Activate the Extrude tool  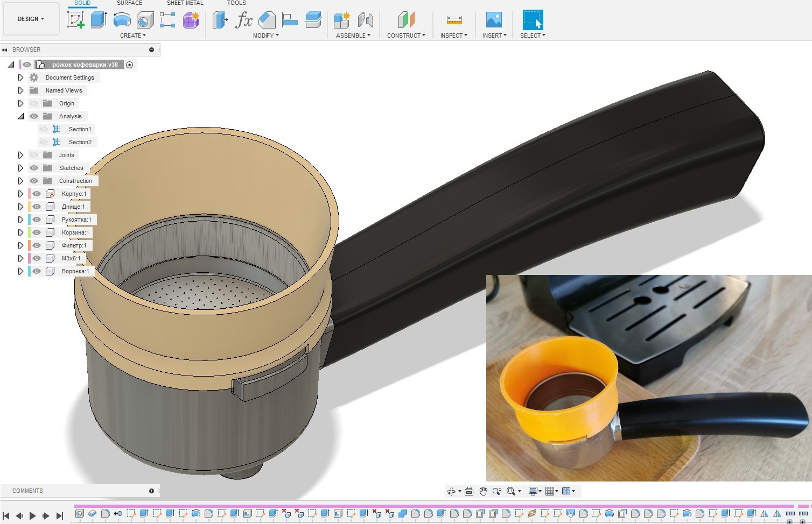[99, 20]
